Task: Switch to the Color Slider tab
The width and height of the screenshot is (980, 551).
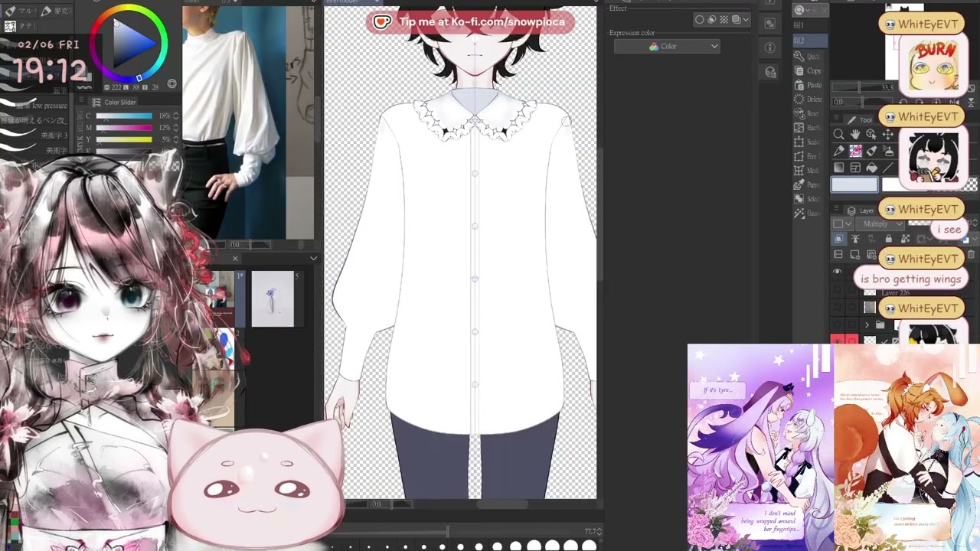Action: coord(113,103)
